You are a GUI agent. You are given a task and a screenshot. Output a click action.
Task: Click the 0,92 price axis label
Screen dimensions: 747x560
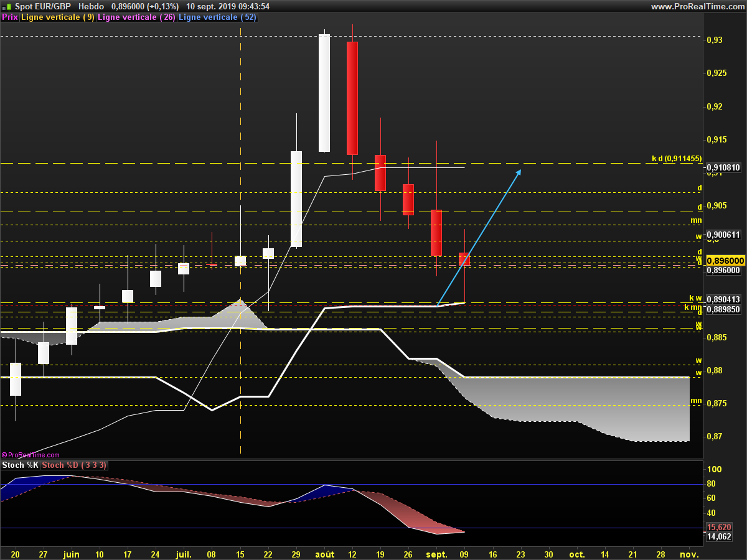coord(715,106)
